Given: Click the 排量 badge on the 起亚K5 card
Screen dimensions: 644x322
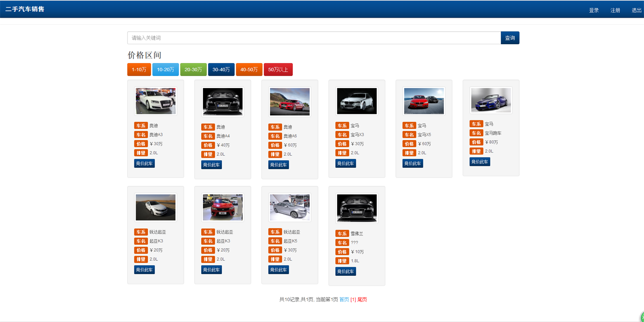Looking at the screenshot, I should 275,259.
